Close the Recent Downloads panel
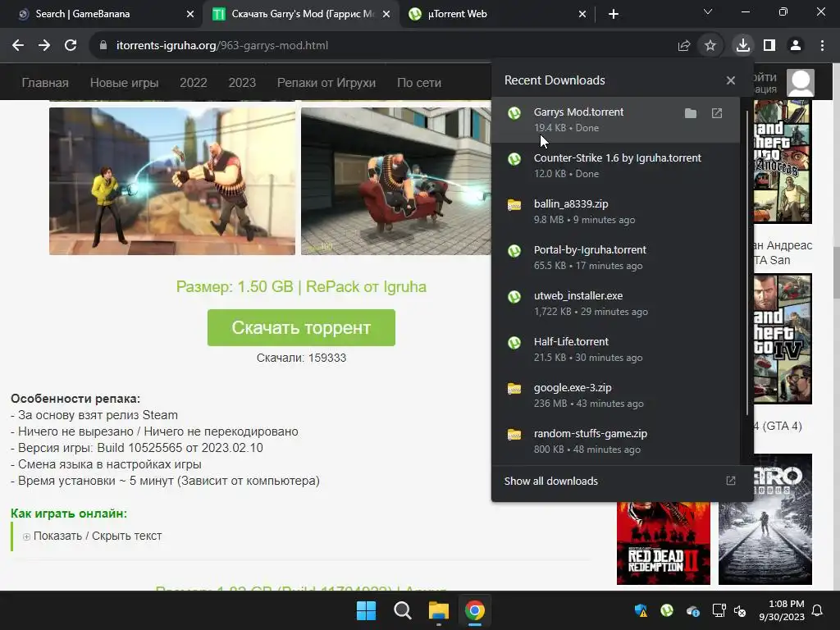The height and width of the screenshot is (630, 840). click(731, 80)
